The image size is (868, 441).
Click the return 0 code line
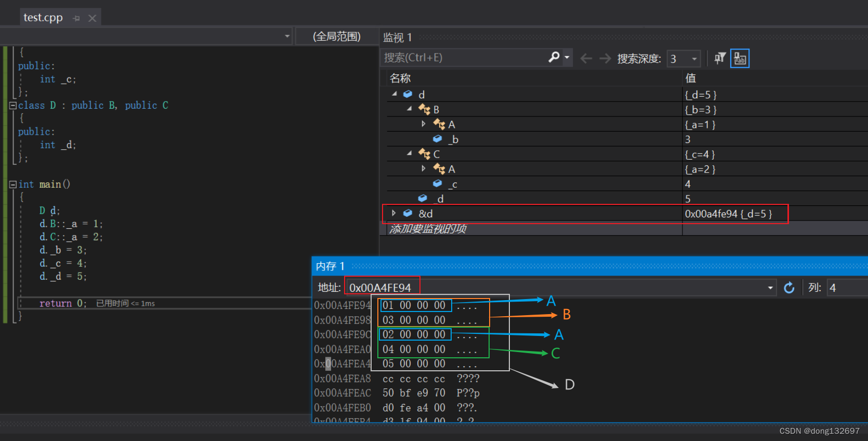coord(63,303)
